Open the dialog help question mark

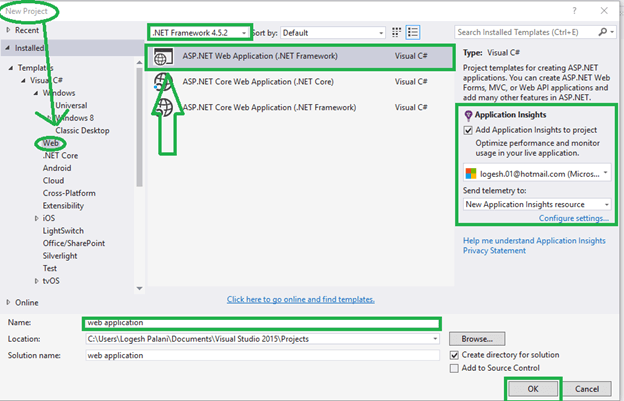click(x=574, y=11)
